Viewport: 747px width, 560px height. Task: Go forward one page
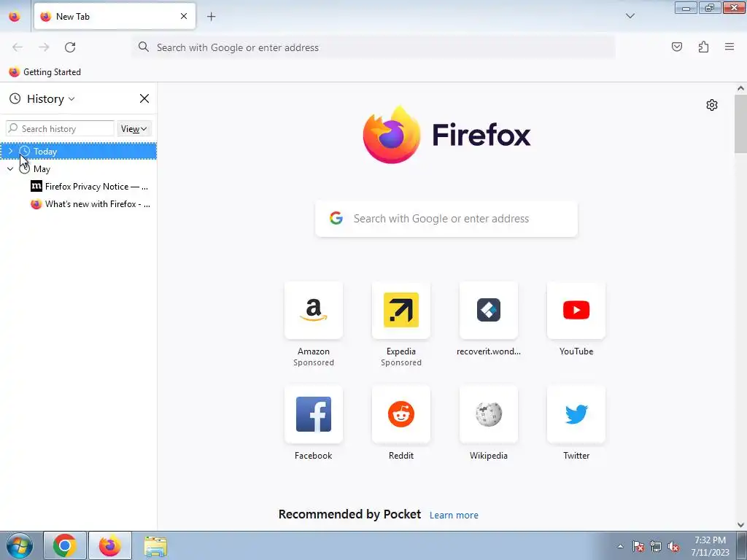[44, 47]
